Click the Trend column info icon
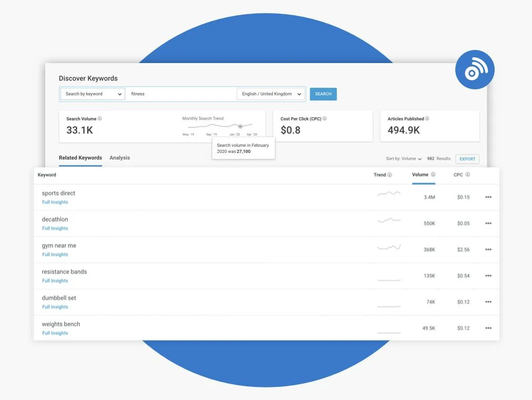Screen dimensions: 532x400 click(x=390, y=175)
